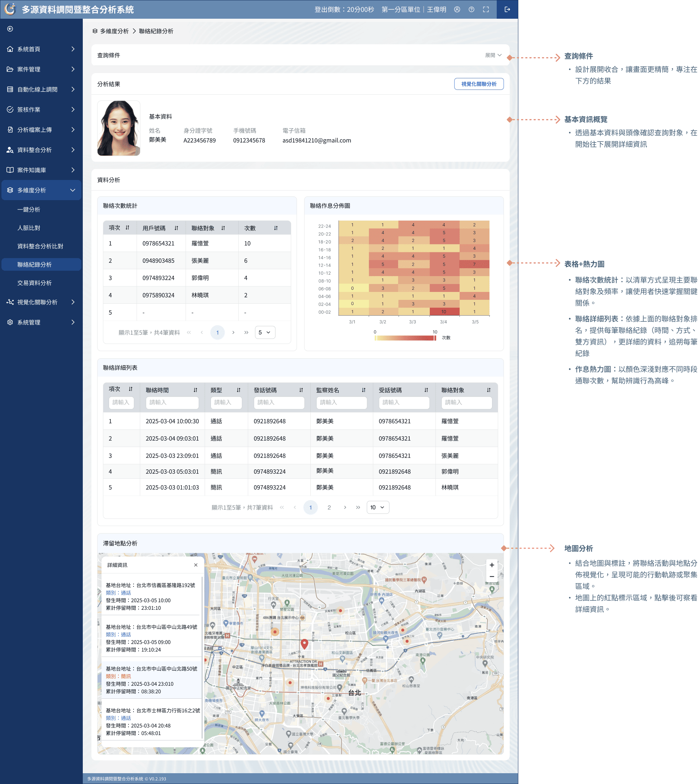Open the page size dropdown showing 5
The height and width of the screenshot is (784, 699).
pos(265,332)
